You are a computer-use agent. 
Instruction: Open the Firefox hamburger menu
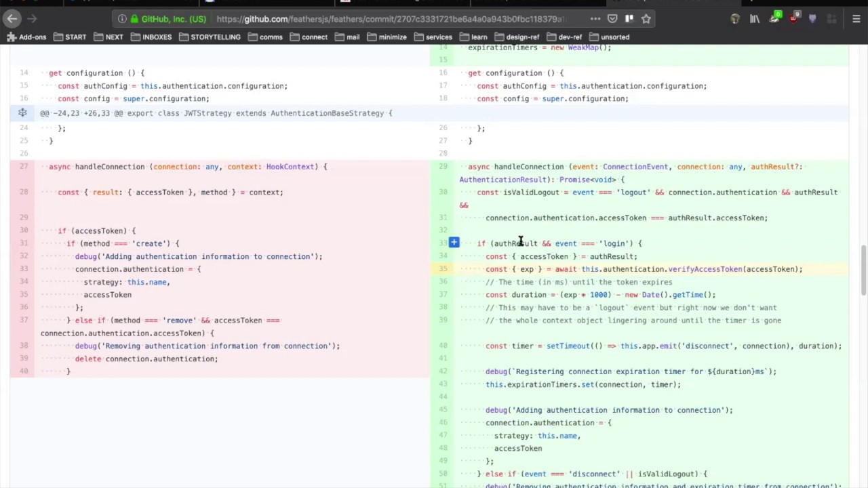tap(856, 19)
